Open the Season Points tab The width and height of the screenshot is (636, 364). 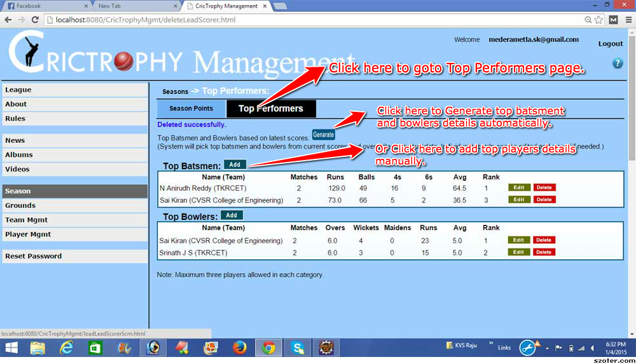[191, 109]
